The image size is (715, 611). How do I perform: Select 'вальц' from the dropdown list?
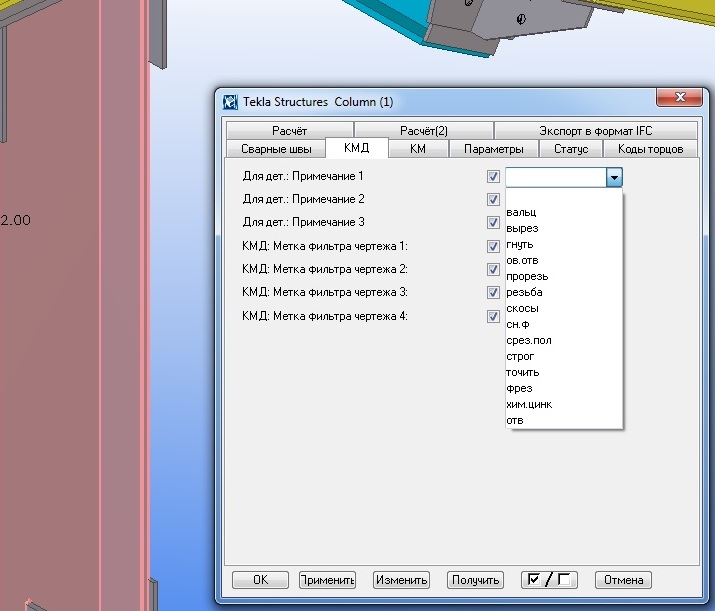[x=521, y=212]
